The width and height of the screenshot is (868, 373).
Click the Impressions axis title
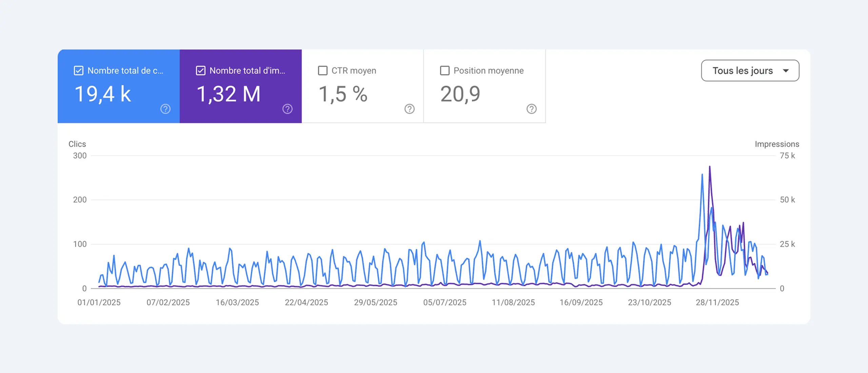777,144
